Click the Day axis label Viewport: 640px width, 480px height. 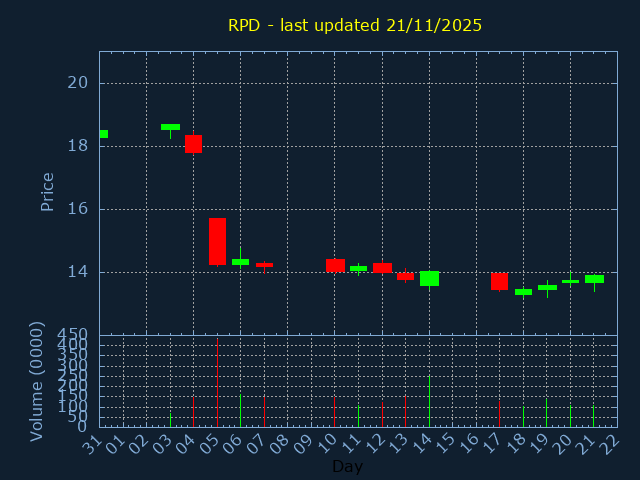(347, 466)
